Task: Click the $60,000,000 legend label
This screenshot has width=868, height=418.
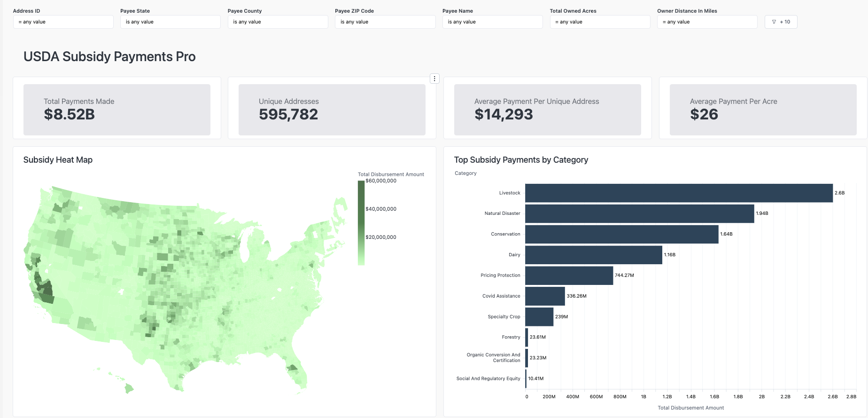Action: [381, 181]
